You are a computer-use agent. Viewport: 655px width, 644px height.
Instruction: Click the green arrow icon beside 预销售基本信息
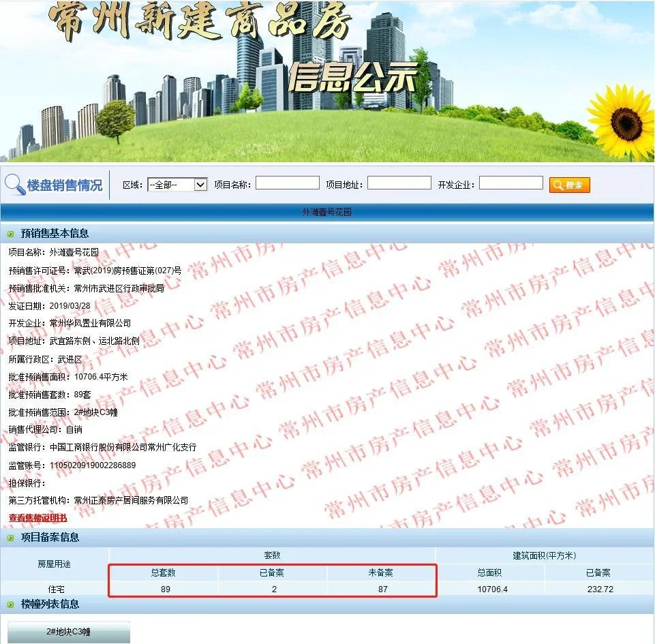coord(11,234)
